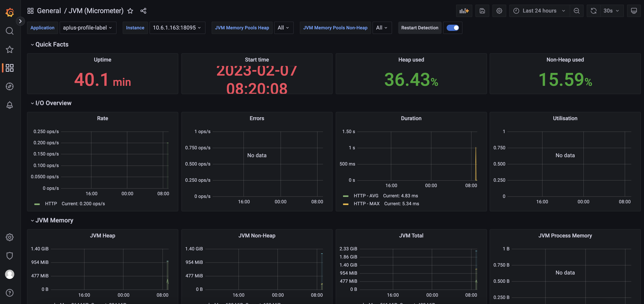
Task: Click the JVM (Micrometer) dashboard title
Action: [x=96, y=11]
